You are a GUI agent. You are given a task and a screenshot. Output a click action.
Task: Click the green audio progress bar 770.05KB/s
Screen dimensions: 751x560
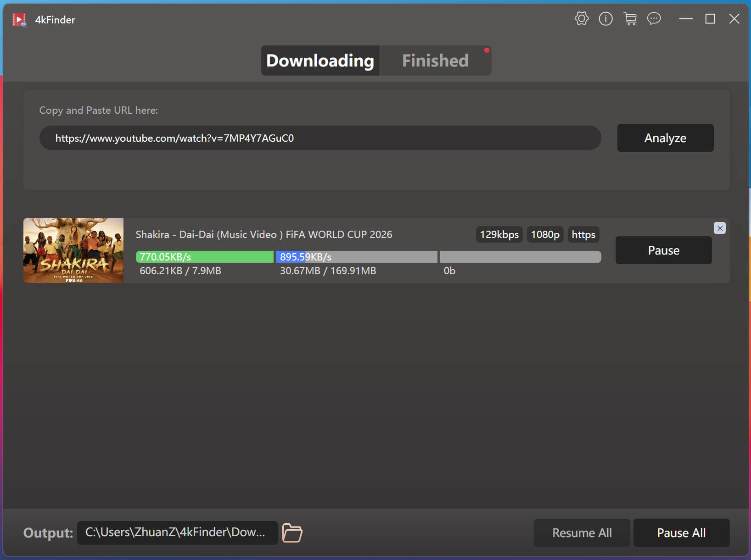click(x=205, y=257)
